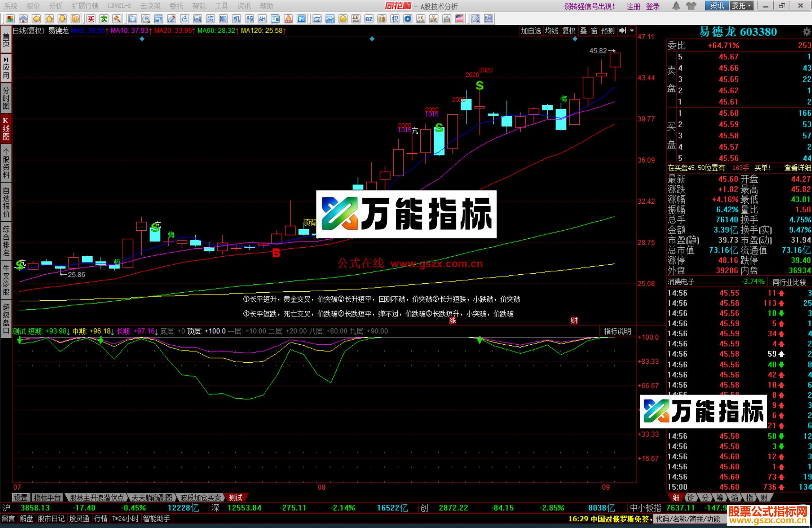Click the US market flag icon
Image resolution: width=812 pixels, height=528 pixels.
pos(459,19)
